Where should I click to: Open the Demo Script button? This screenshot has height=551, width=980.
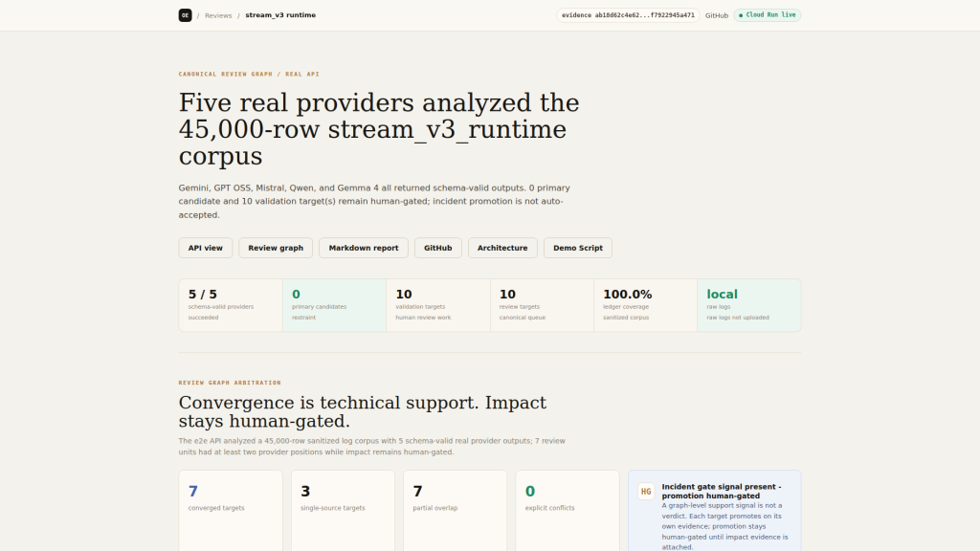click(x=578, y=248)
